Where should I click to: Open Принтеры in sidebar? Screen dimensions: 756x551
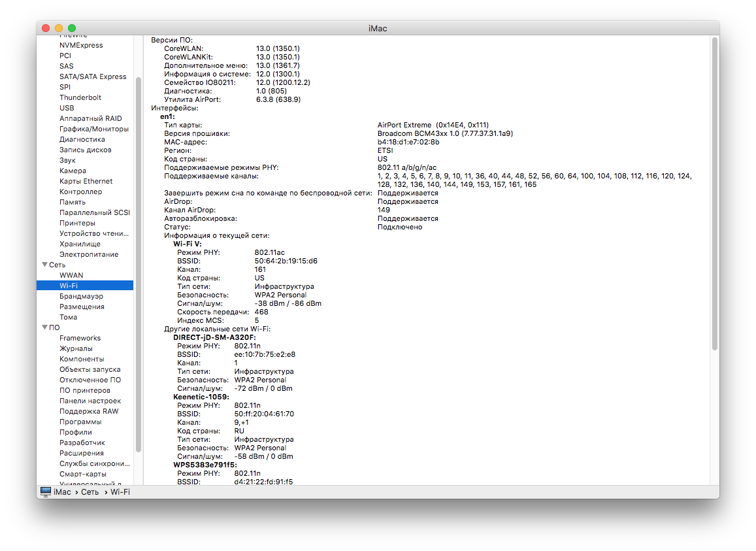77,223
